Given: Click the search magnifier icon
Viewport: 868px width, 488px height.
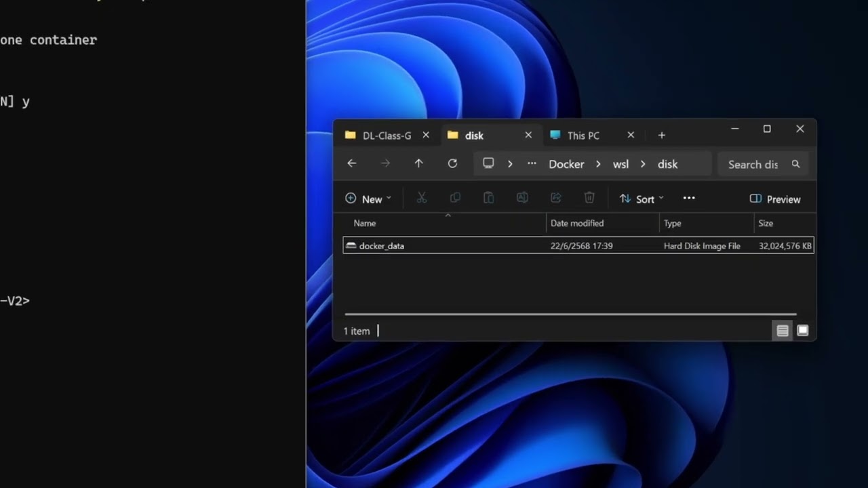Looking at the screenshot, I should point(795,164).
